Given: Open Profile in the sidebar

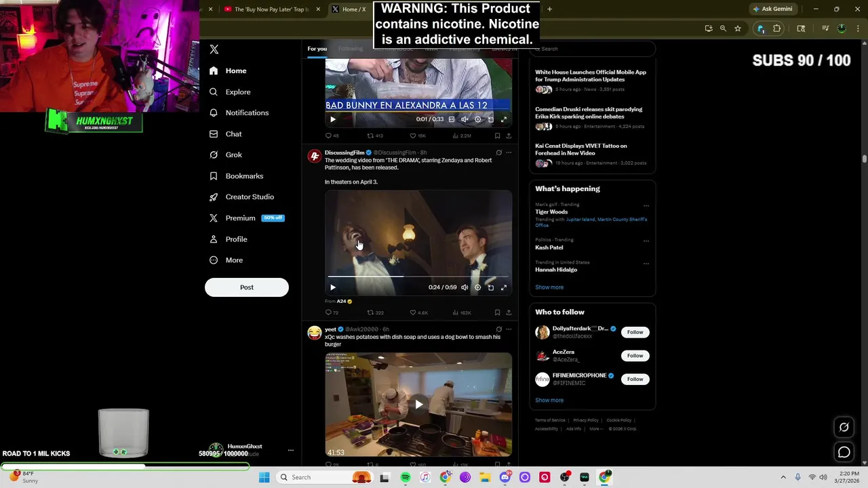Looking at the screenshot, I should tap(228, 239).
